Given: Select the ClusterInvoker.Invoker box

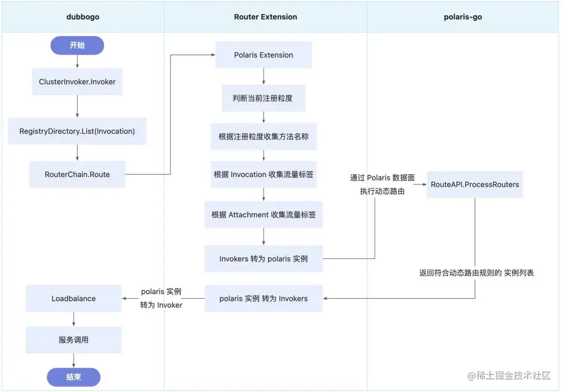Looking at the screenshot, I should pyautogui.click(x=77, y=82).
